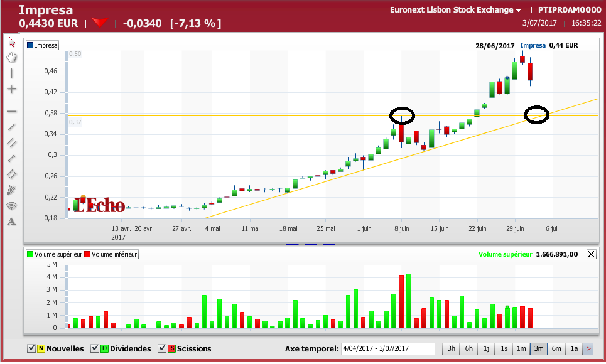Select the crosshair plus tool
Viewport: 606px width, 364px height.
pos(11,89)
